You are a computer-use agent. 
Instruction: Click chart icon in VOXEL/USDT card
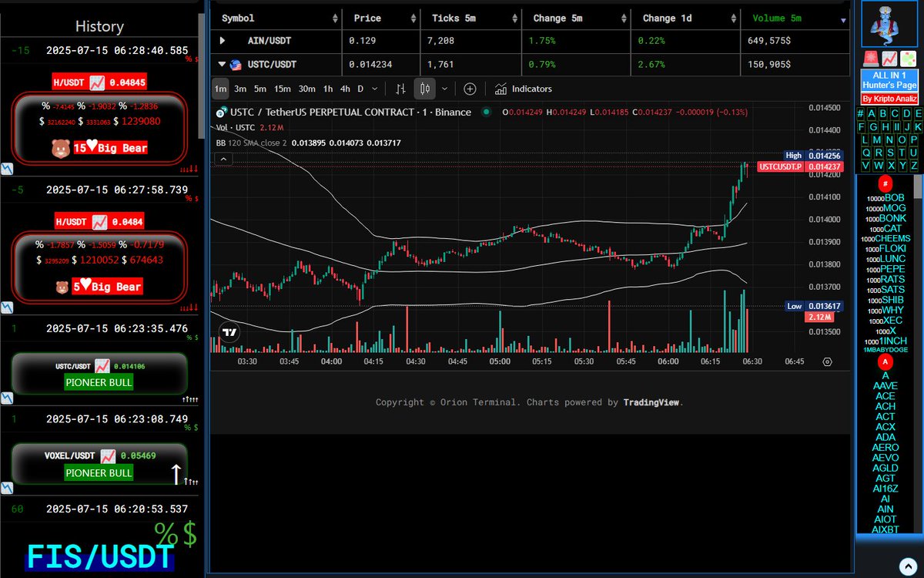109,456
